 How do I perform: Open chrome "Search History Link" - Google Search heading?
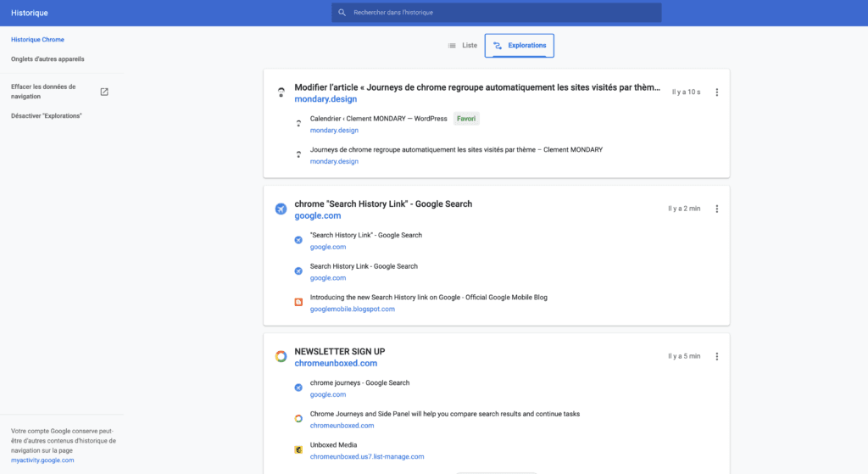pyautogui.click(x=383, y=204)
